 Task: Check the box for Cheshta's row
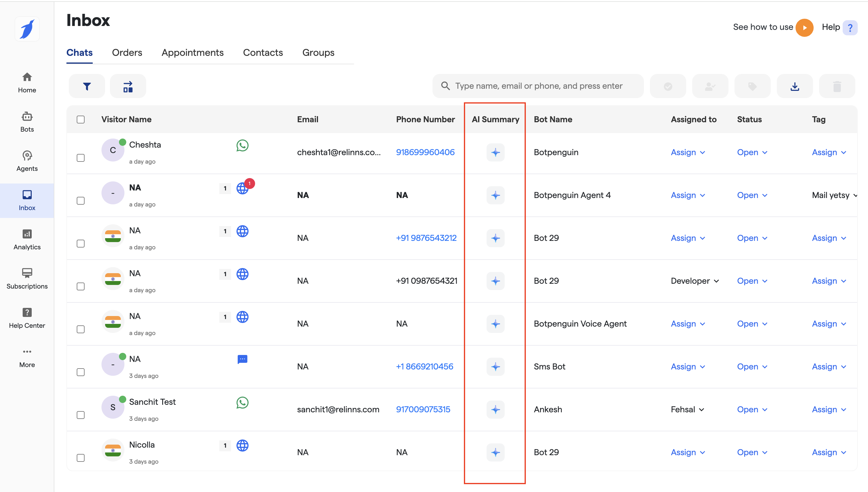point(80,158)
